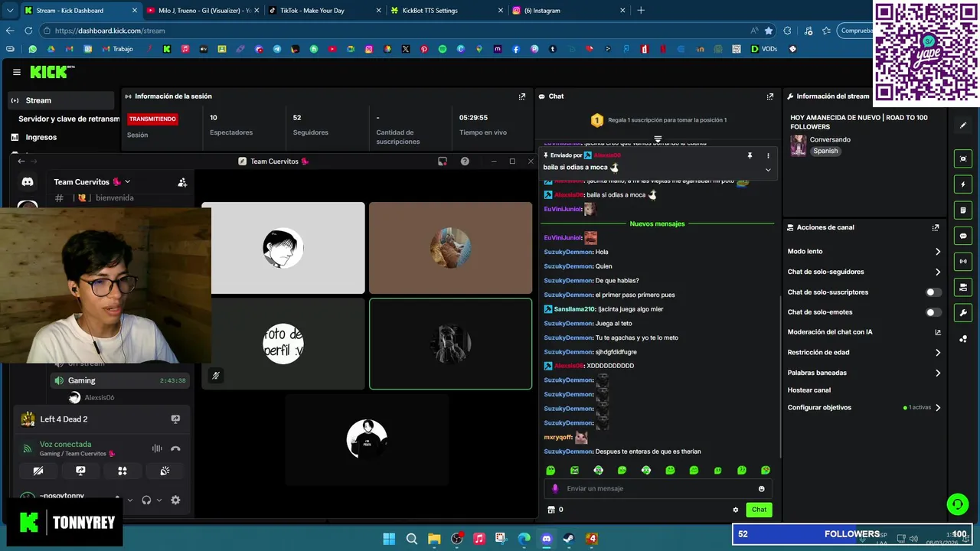Open Discord user settings gear
Screen dimensions: 980x551
click(175, 500)
